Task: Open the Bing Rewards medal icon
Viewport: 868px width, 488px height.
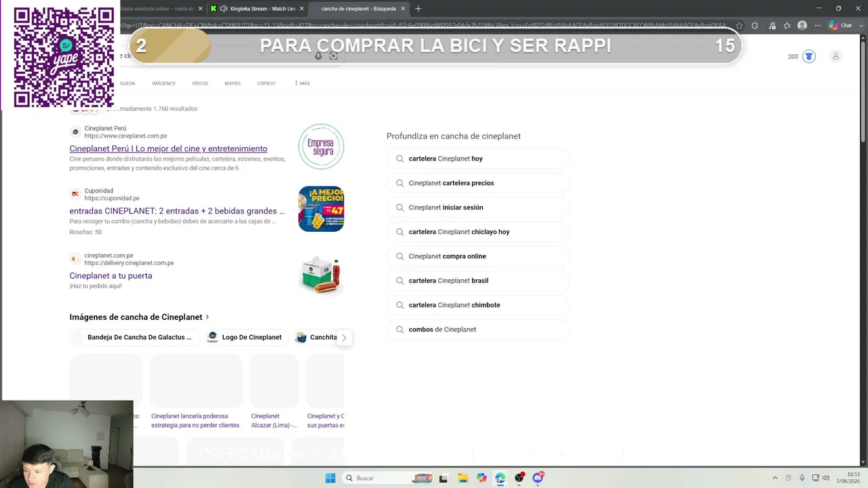Action: tap(809, 56)
